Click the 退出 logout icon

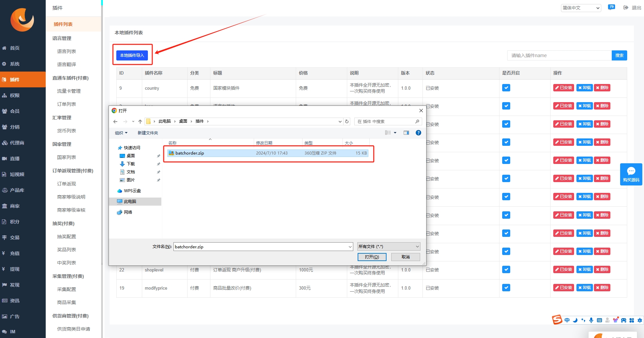tap(626, 8)
